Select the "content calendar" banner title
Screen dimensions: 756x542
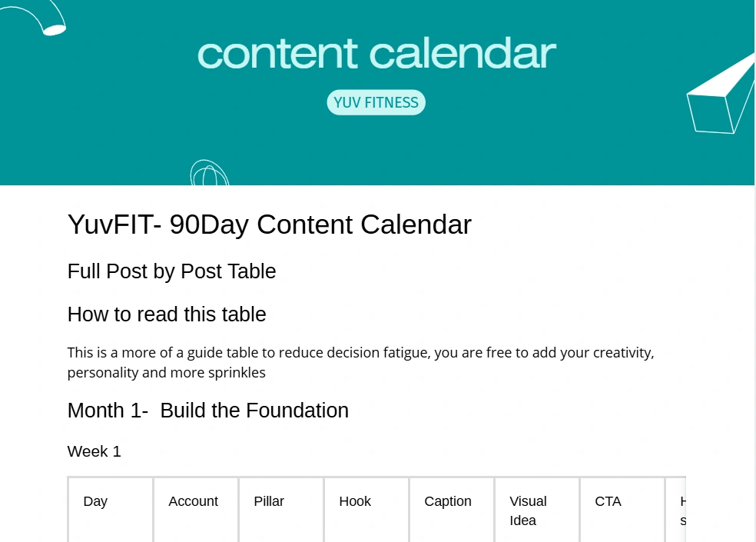[376, 53]
